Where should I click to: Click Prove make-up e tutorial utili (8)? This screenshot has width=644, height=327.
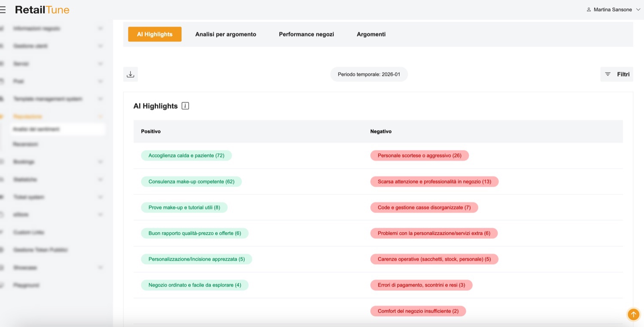184,207
